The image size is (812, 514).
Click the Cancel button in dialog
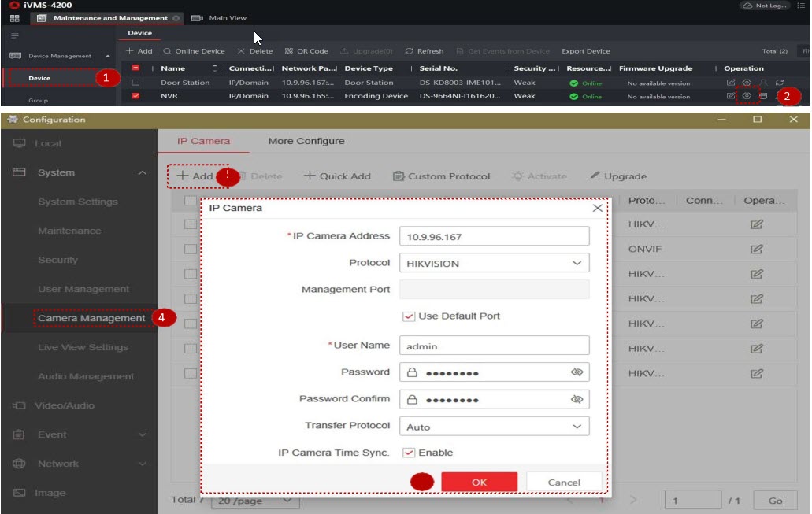[564, 482]
